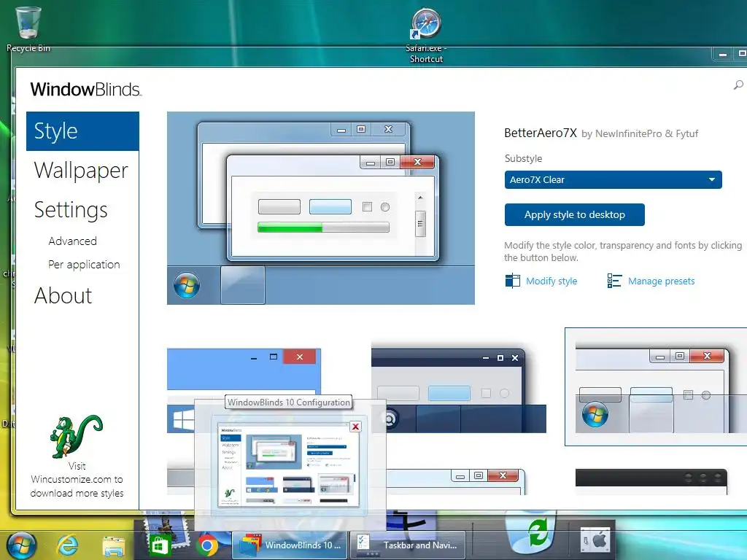Click the Boot Camp Apple icon in tray

pos(595,540)
